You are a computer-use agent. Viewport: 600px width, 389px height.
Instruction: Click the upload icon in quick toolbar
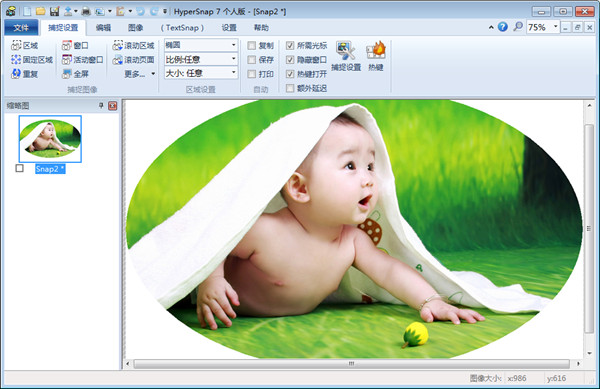pyautogui.click(x=68, y=11)
